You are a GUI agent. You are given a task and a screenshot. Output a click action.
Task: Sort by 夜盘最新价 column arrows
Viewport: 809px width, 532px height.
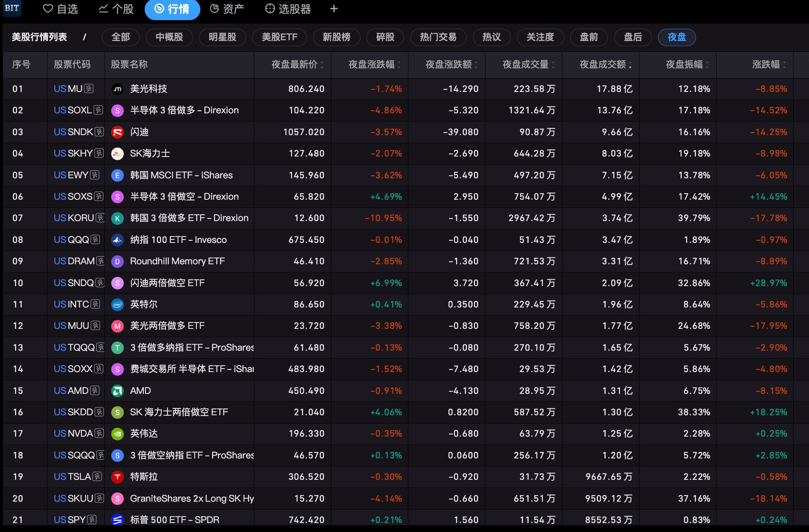click(322, 65)
